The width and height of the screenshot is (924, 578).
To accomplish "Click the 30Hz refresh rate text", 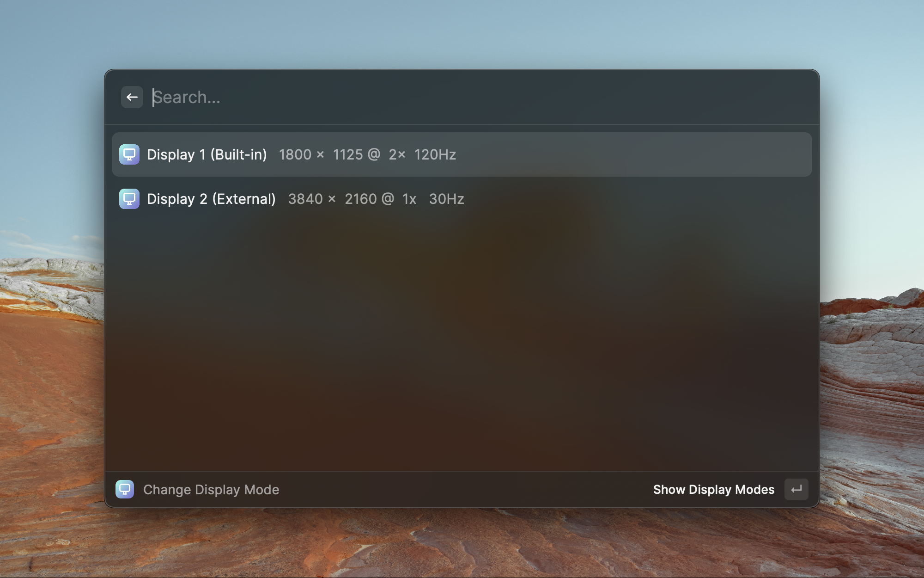I will tap(446, 199).
